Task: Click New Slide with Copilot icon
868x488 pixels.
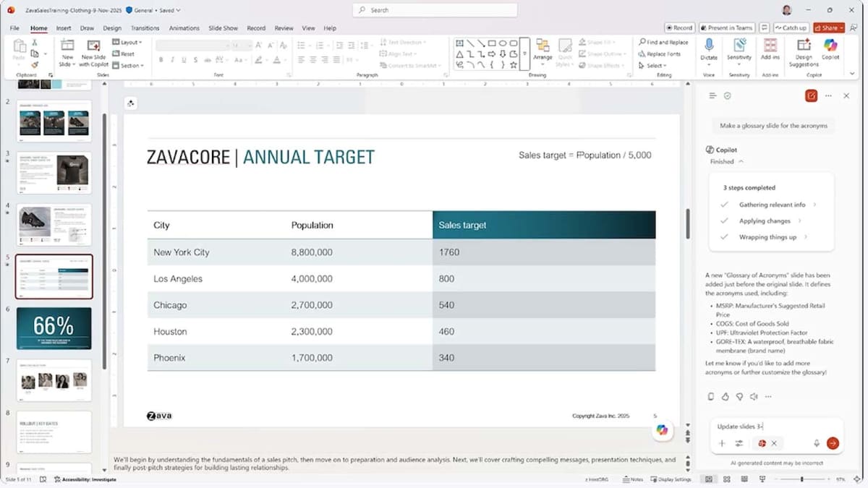Action: click(x=93, y=45)
